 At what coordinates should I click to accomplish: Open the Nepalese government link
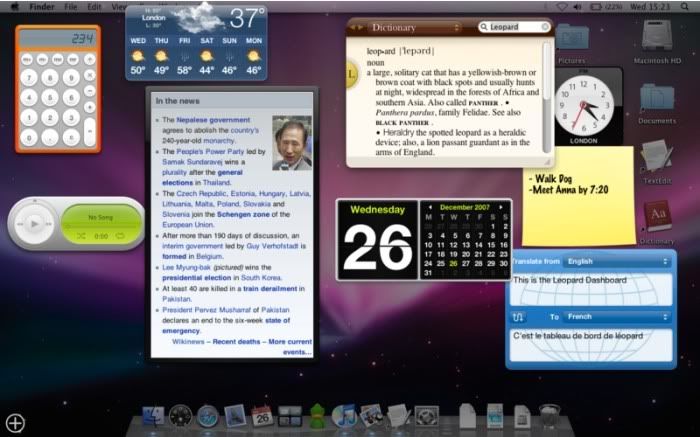[213, 120]
